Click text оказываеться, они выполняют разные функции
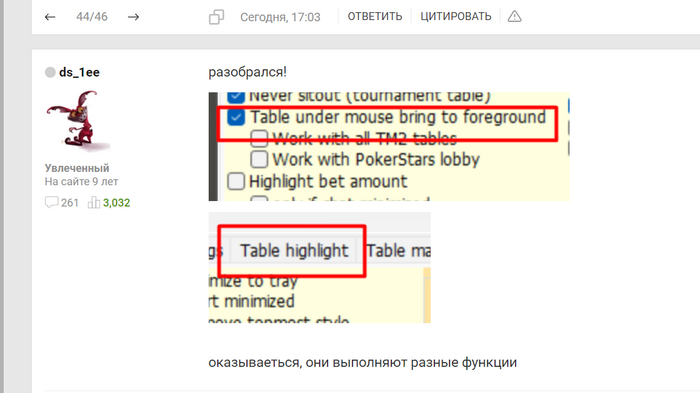700x393 pixels. point(362,362)
